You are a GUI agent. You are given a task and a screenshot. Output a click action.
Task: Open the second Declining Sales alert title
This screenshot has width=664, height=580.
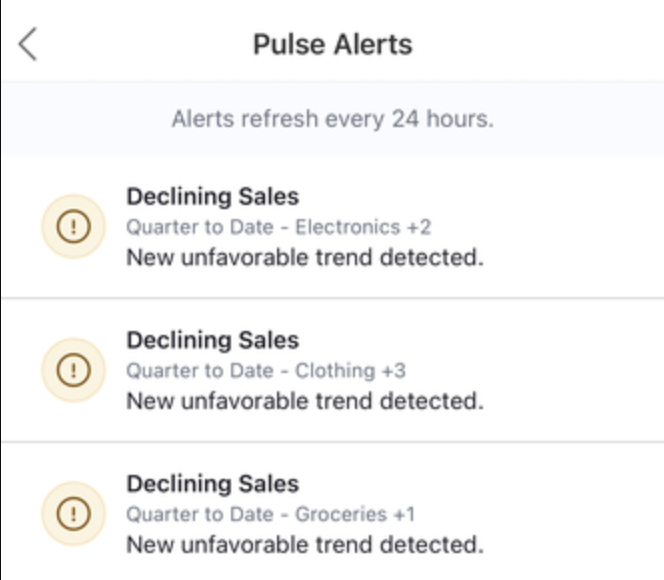(212, 341)
